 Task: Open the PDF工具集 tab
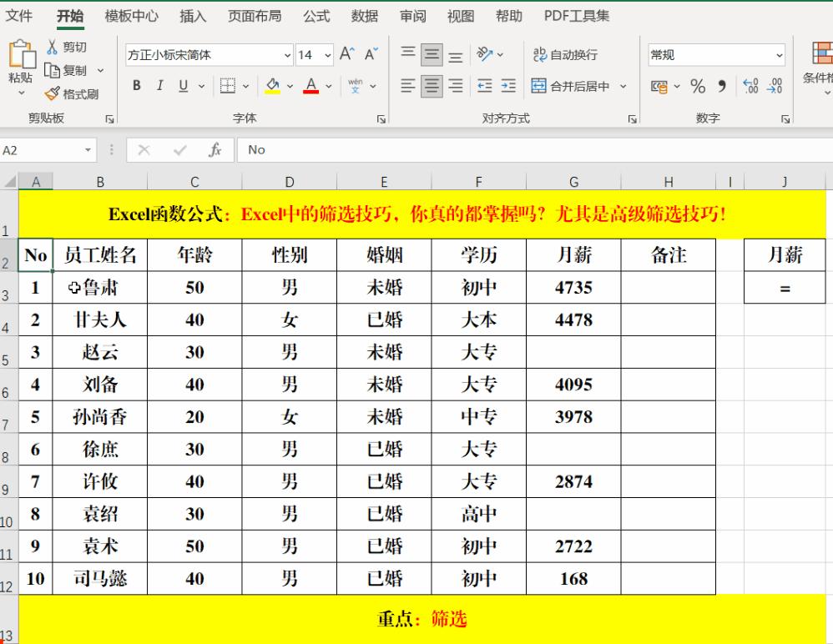[x=576, y=15]
